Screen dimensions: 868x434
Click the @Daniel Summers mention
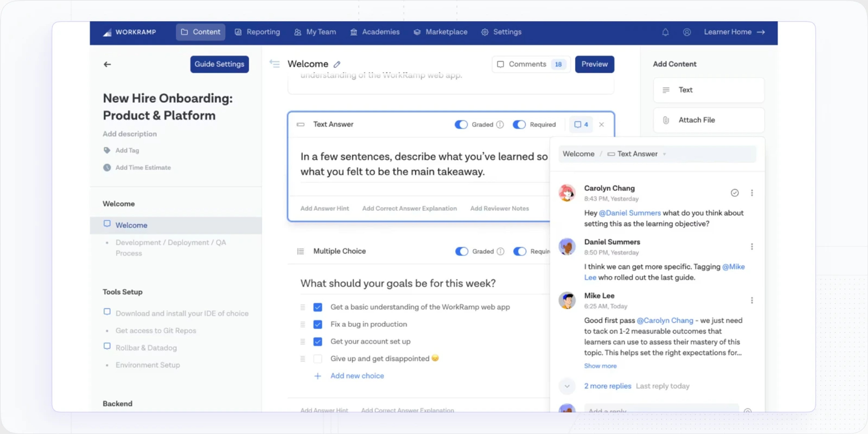click(630, 213)
